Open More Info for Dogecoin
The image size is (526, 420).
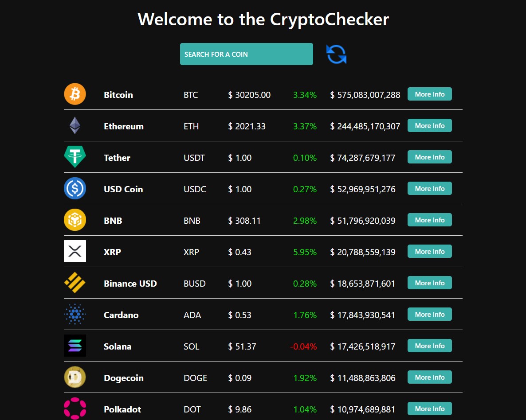430,377
